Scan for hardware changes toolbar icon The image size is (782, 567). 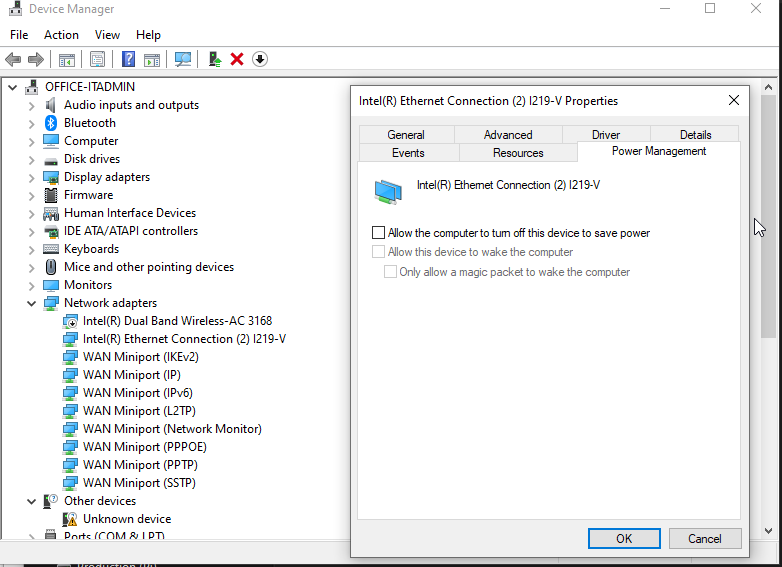[183, 59]
